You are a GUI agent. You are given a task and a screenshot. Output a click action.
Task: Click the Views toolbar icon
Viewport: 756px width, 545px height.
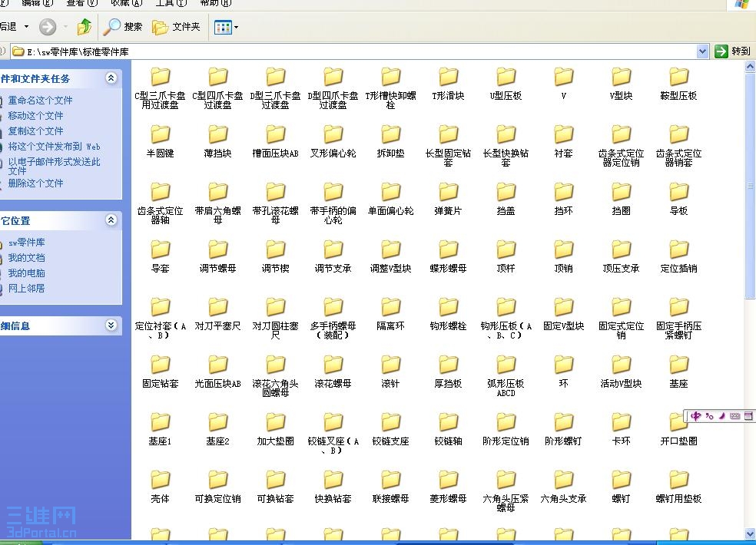pyautogui.click(x=224, y=27)
